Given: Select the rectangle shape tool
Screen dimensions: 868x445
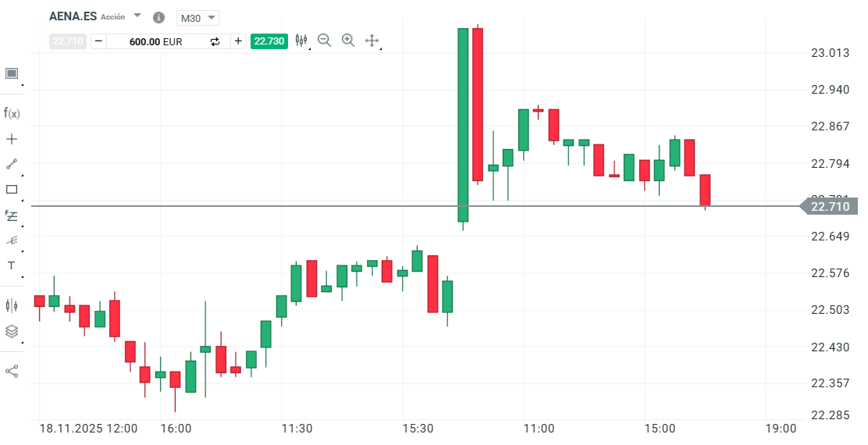Looking at the screenshot, I should 12,189.
